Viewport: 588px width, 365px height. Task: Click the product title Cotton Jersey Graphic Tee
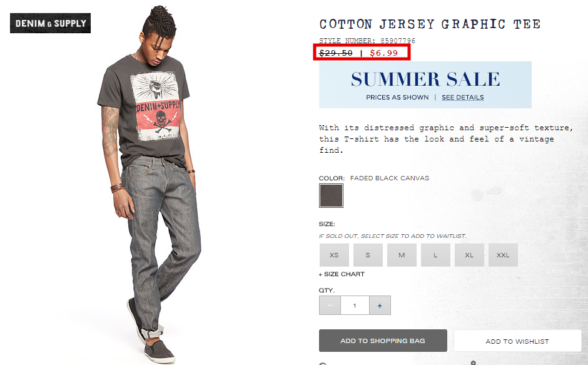[x=430, y=24]
